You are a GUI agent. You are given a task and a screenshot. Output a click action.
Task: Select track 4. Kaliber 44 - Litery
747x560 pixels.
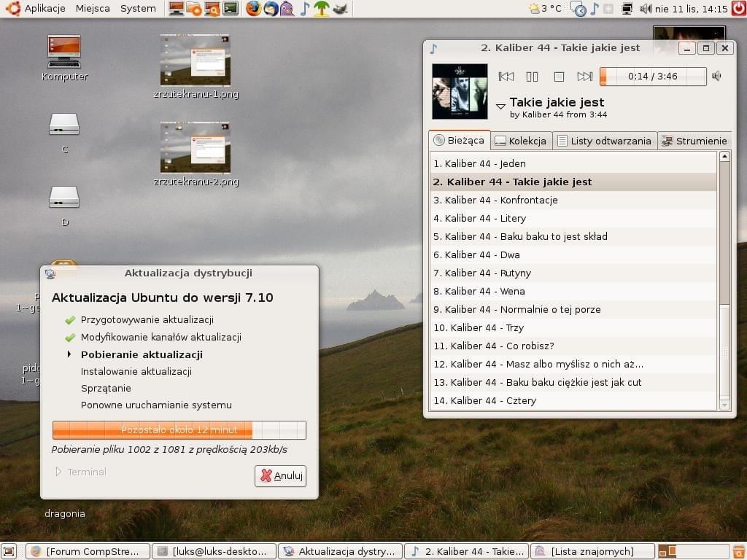tap(573, 218)
